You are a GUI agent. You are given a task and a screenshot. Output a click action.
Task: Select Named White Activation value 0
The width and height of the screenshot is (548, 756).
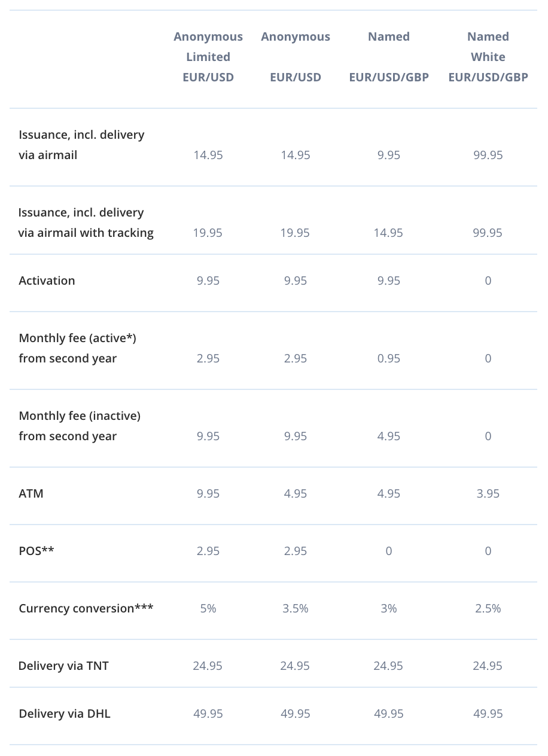(x=488, y=281)
